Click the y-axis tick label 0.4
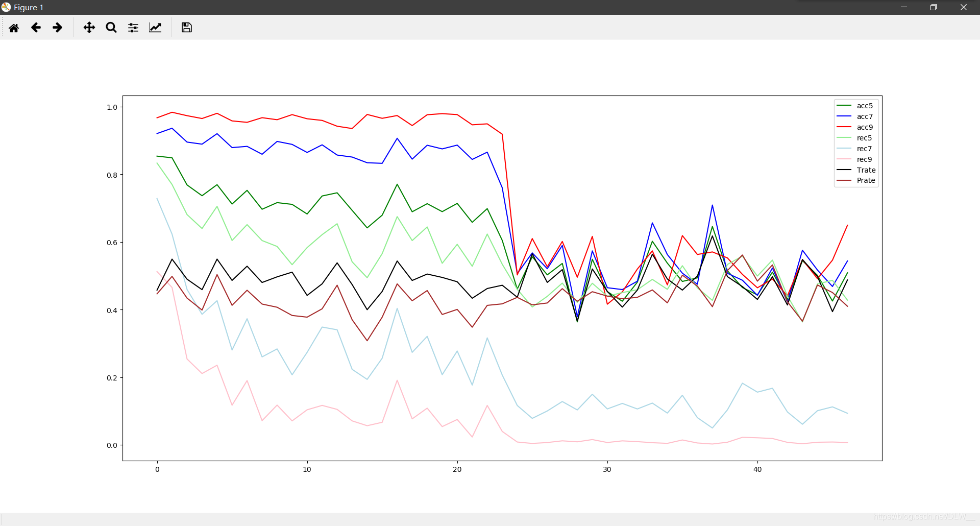Screen dimensions: 980x526 coord(112,310)
